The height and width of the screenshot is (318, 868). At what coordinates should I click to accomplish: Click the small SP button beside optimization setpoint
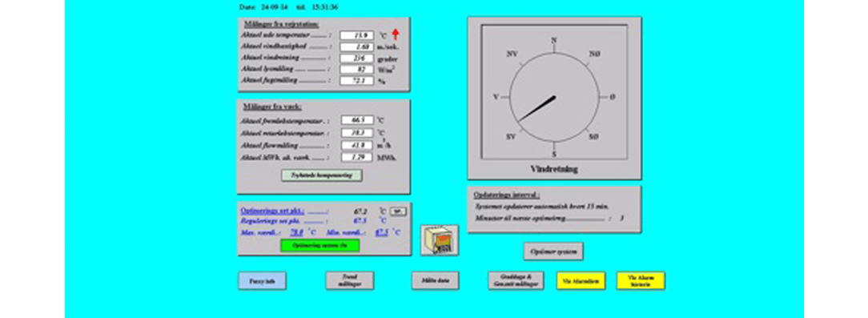pos(397,211)
